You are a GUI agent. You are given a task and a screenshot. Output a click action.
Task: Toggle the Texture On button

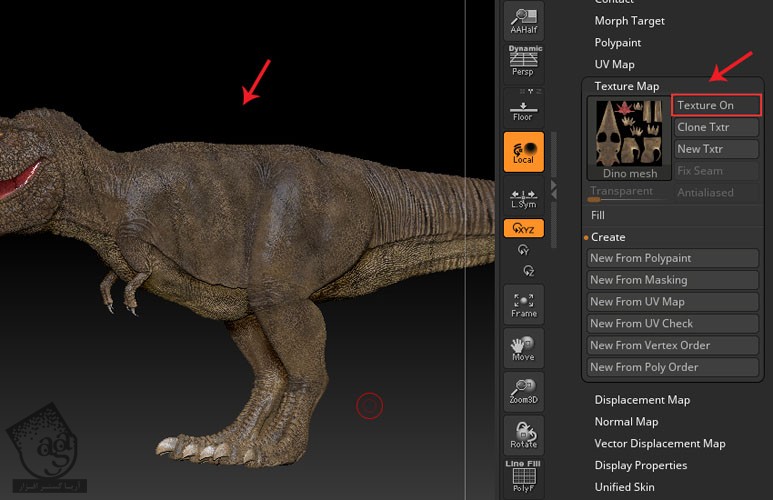click(x=716, y=105)
